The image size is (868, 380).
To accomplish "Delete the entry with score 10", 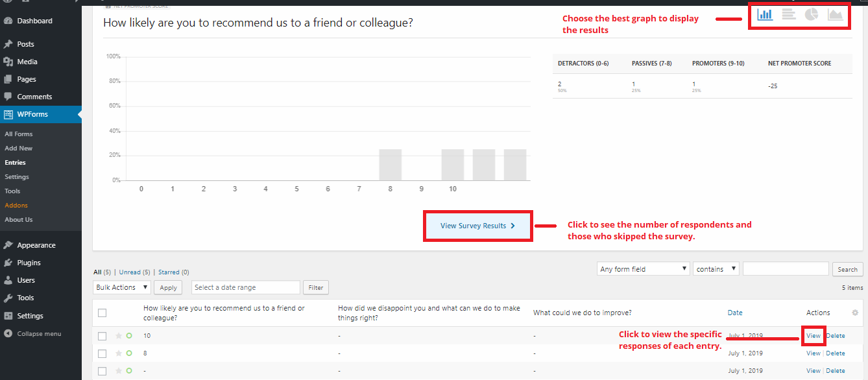I will [836, 336].
